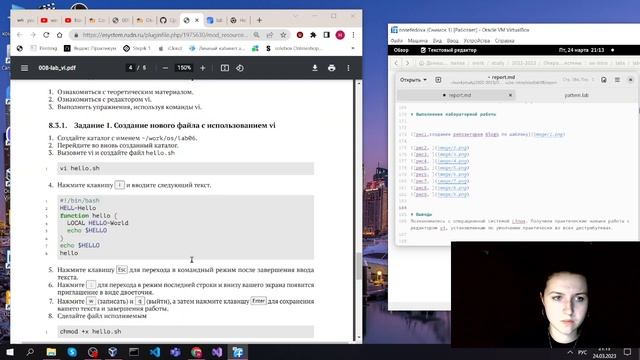Close the active PDF tab
The height and width of the screenshot is (360, 640).
[x=197, y=20]
